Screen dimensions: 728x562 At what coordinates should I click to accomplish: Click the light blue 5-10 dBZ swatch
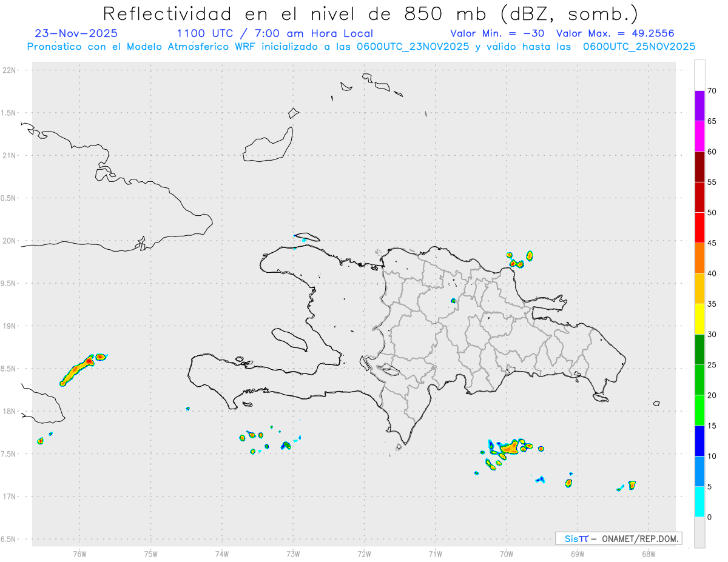[x=699, y=472]
